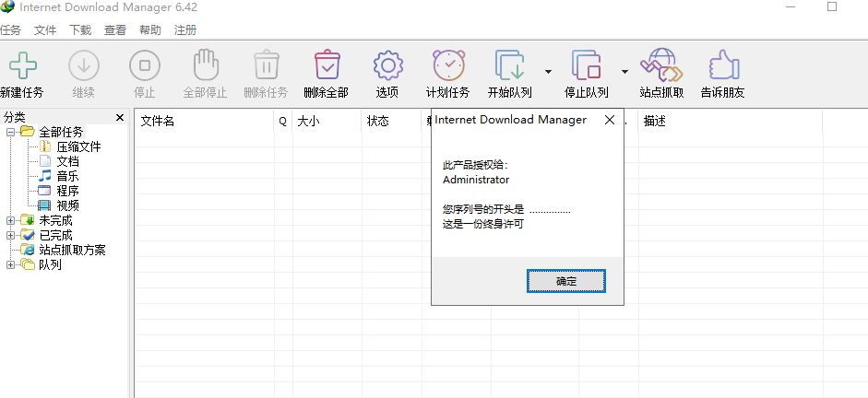
Task: Click the 全部停止 hand icon
Action: click(206, 64)
